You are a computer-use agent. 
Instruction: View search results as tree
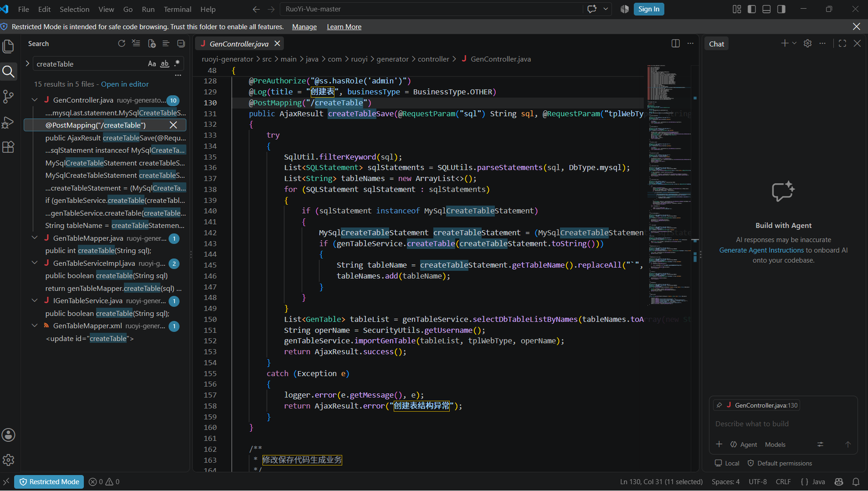pyautogui.click(x=166, y=43)
